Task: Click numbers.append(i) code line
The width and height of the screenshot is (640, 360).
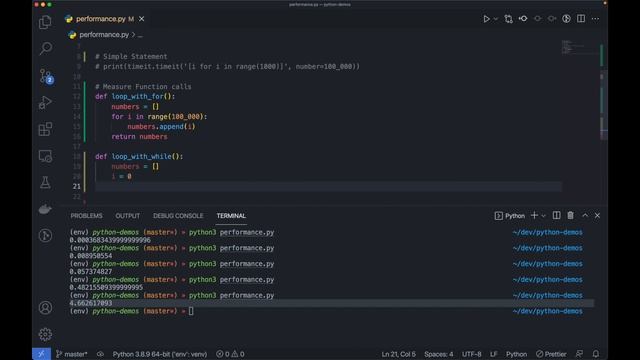Action: tap(161, 127)
